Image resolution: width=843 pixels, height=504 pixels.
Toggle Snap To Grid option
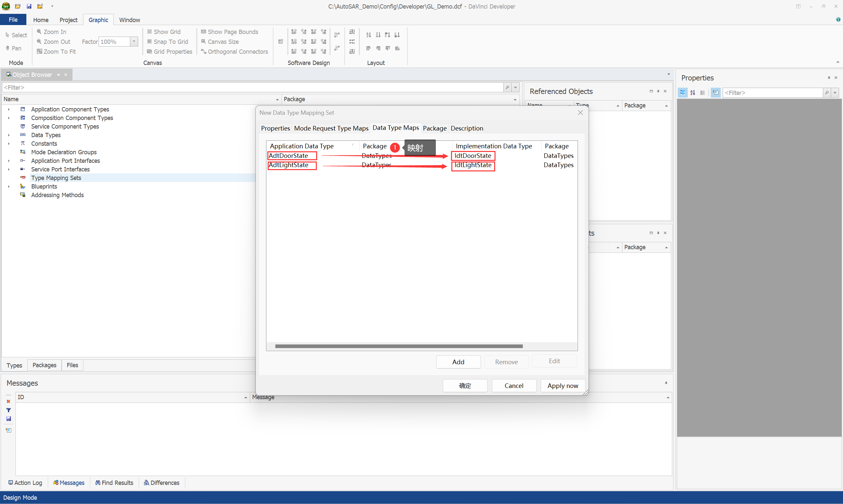click(x=167, y=42)
